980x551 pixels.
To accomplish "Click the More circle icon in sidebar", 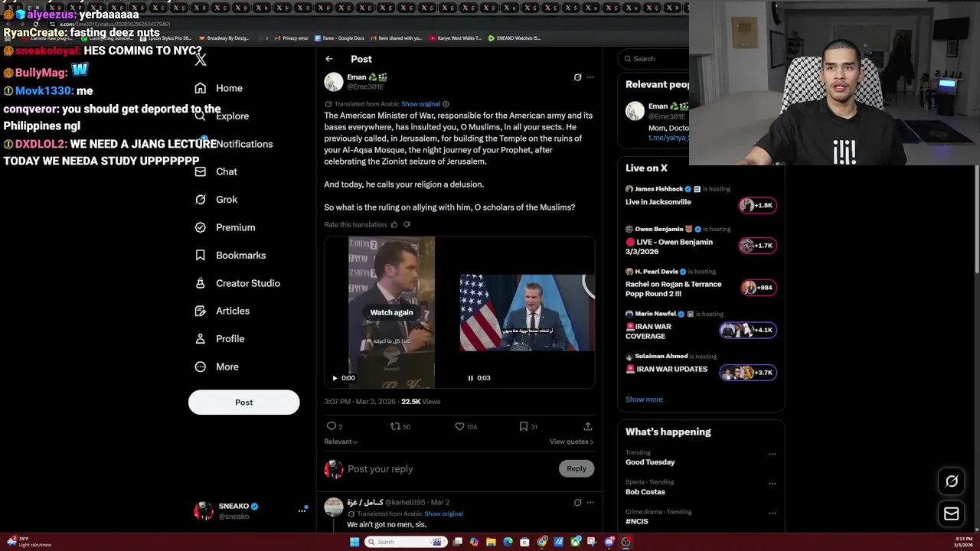I will click(x=201, y=367).
